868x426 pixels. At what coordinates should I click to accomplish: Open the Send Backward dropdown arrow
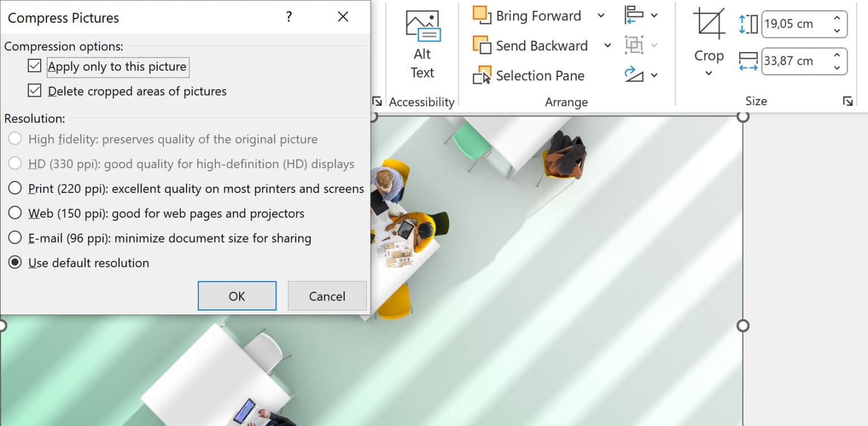coord(607,45)
